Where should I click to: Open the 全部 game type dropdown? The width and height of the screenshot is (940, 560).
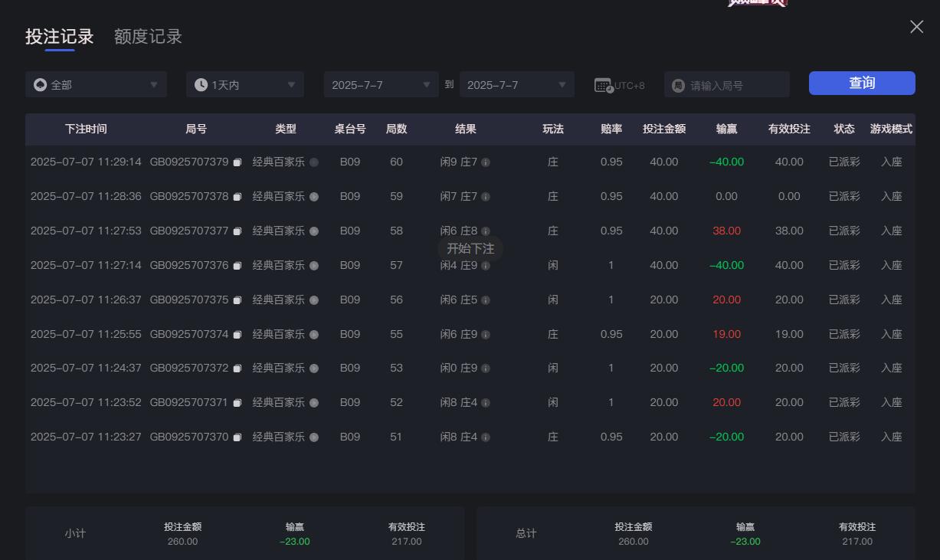(96, 84)
